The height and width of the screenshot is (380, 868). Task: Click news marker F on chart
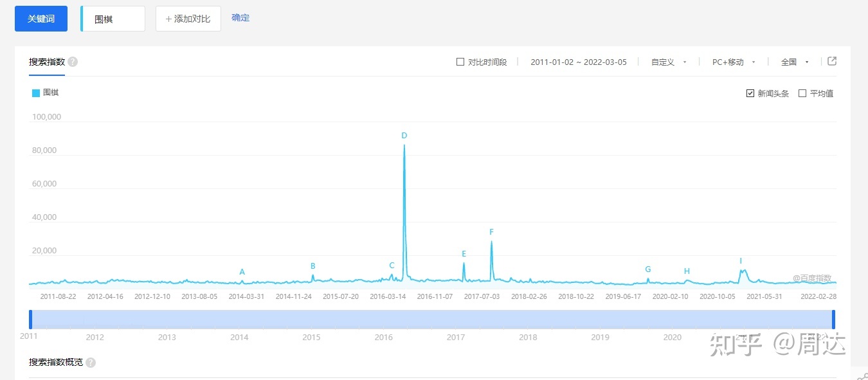coord(491,232)
